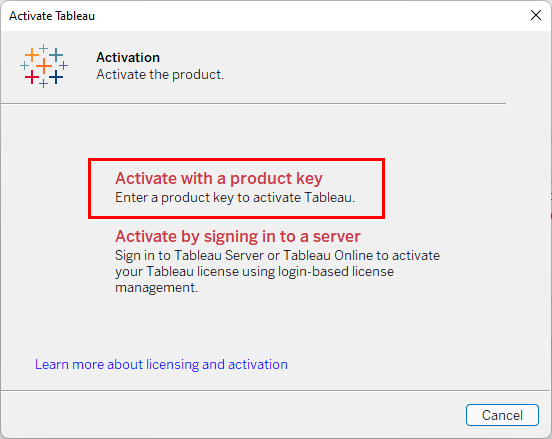Click the teal cross in Tableau logo
Viewport: 552px width, 439px height.
coord(56,55)
